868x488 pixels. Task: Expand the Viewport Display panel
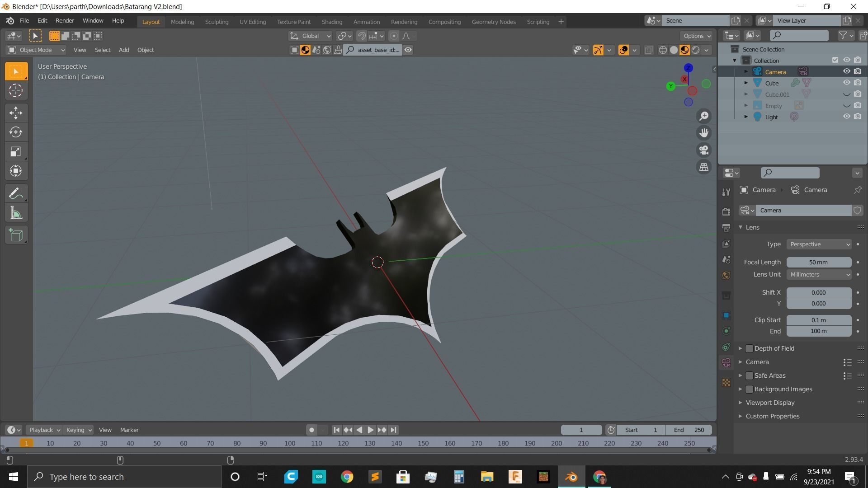click(x=769, y=403)
